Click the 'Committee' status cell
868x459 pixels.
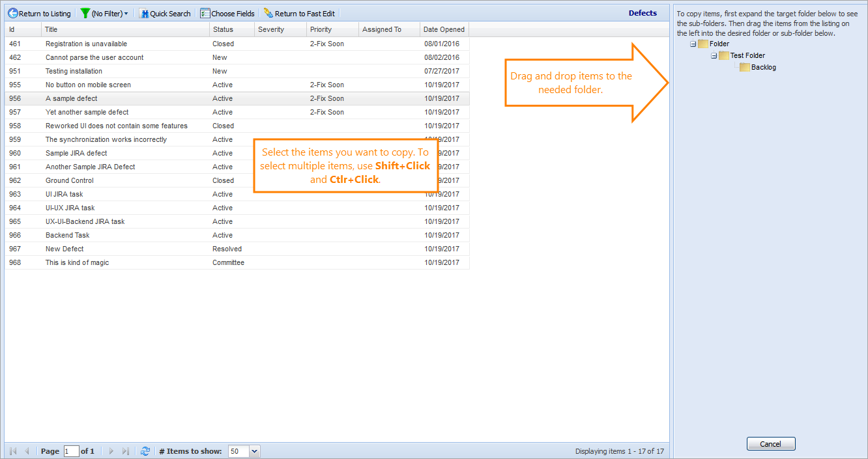pos(228,262)
